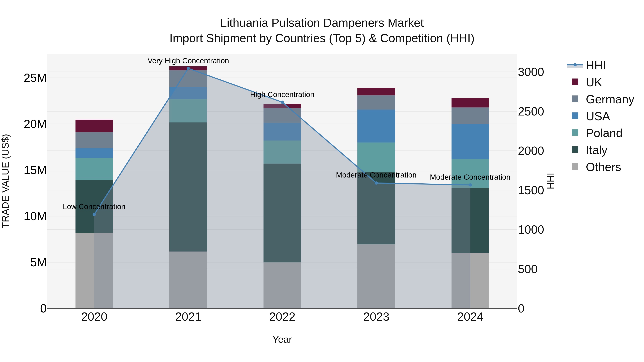Click the 2020 UK maroon bar segment
The height and width of the screenshot is (362, 644).
94,126
